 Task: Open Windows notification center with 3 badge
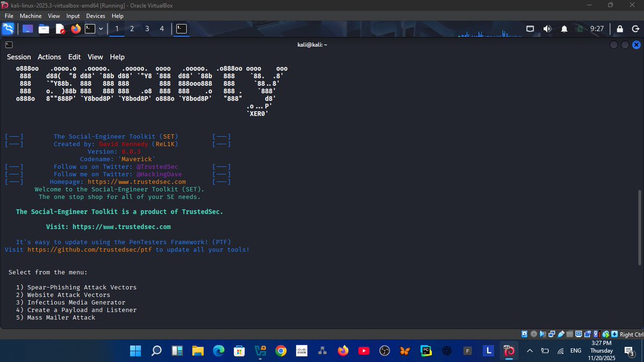coord(629,351)
